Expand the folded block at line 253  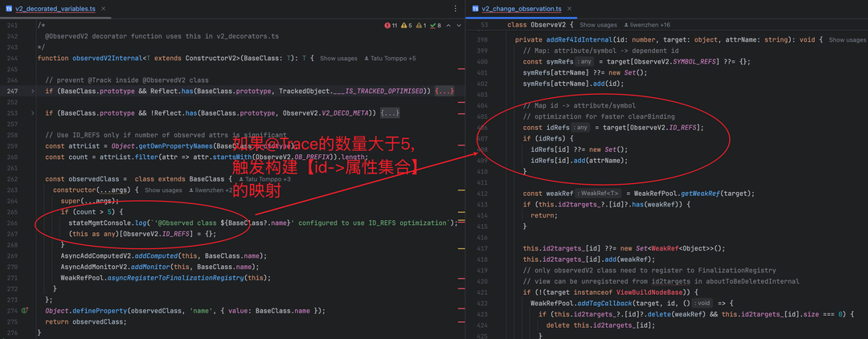(x=32, y=112)
